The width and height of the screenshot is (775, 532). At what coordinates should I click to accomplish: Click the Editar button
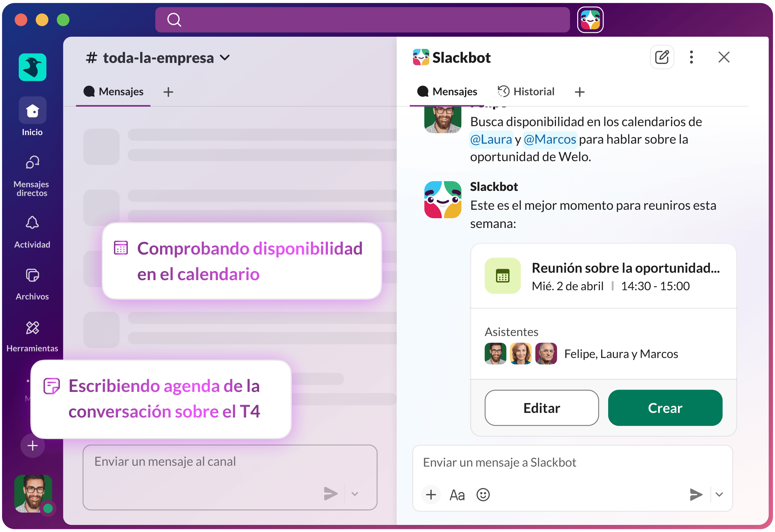[542, 408]
